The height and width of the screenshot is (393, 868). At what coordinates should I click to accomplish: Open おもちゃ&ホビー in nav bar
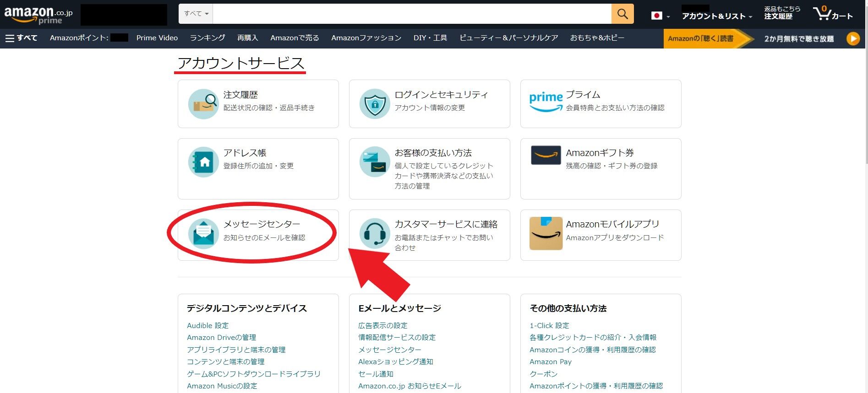click(x=597, y=38)
